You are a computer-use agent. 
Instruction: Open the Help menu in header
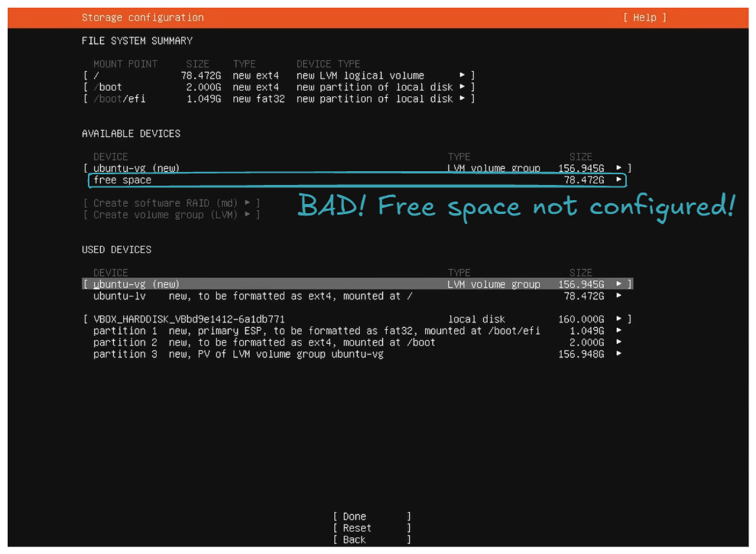644,18
